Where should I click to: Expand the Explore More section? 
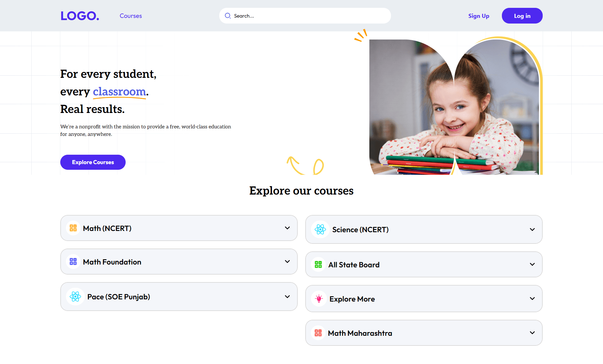pos(532,298)
